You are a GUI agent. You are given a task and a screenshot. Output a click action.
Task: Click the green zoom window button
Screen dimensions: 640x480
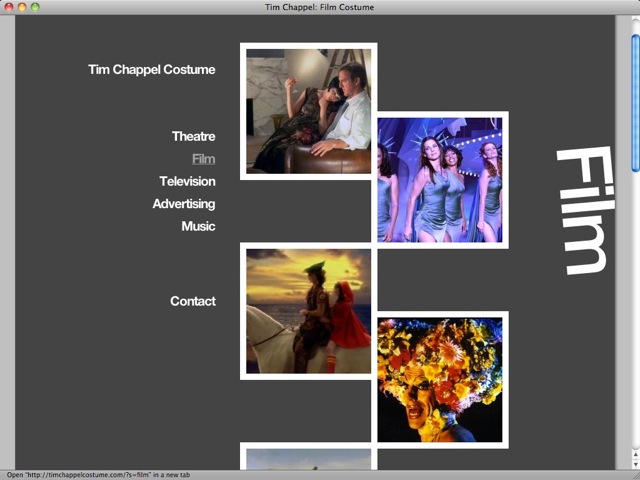click(36, 7)
